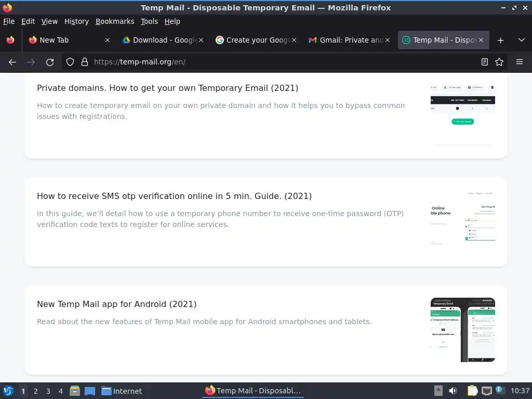Close the Download - Google tab
Screen dimensions: 532x399
[201, 40]
